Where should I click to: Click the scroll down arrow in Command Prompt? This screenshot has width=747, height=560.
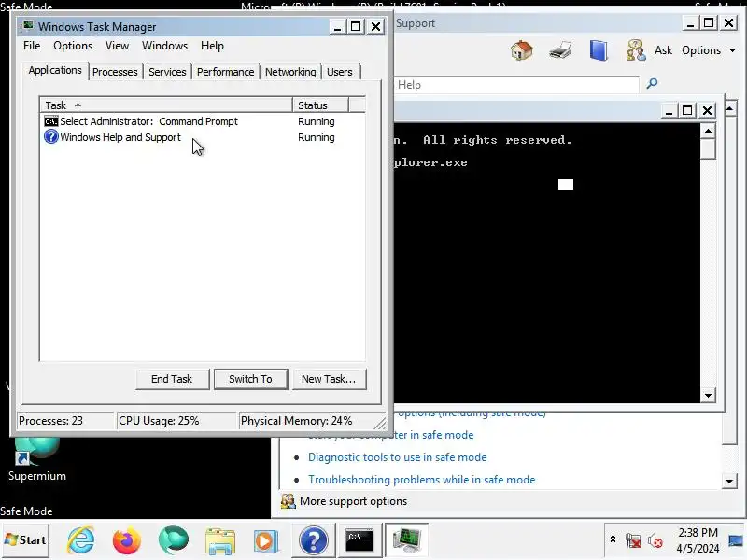(708, 395)
